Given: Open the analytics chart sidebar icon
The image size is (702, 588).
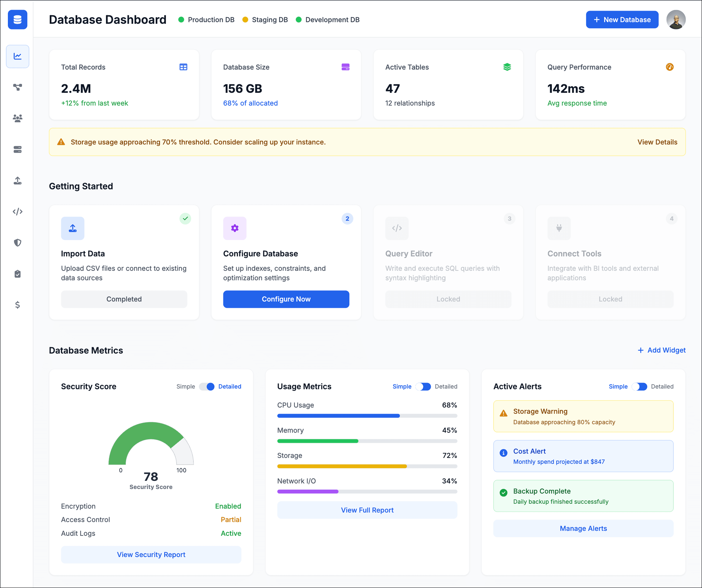Looking at the screenshot, I should (17, 56).
